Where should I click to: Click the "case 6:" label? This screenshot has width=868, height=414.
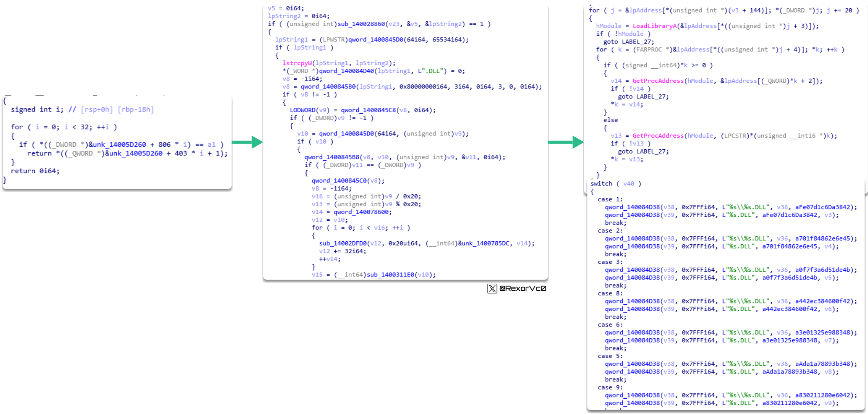pyautogui.click(x=610, y=325)
